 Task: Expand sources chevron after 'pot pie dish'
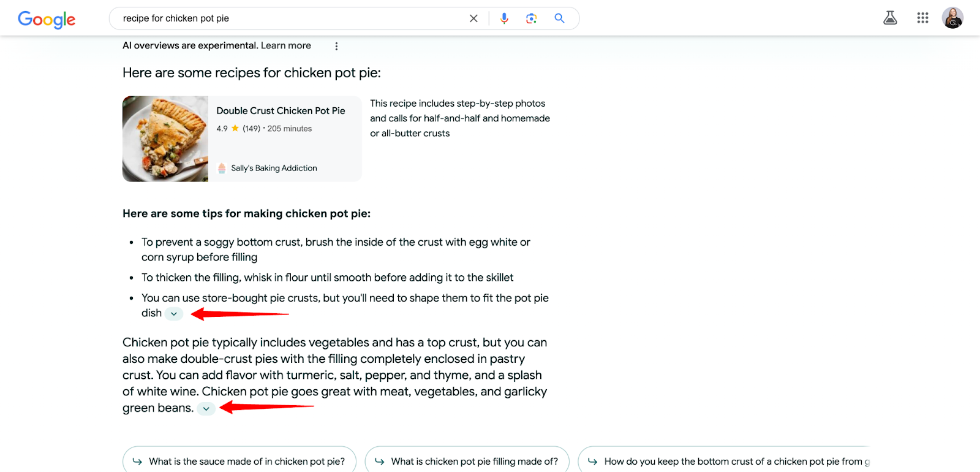[174, 314]
